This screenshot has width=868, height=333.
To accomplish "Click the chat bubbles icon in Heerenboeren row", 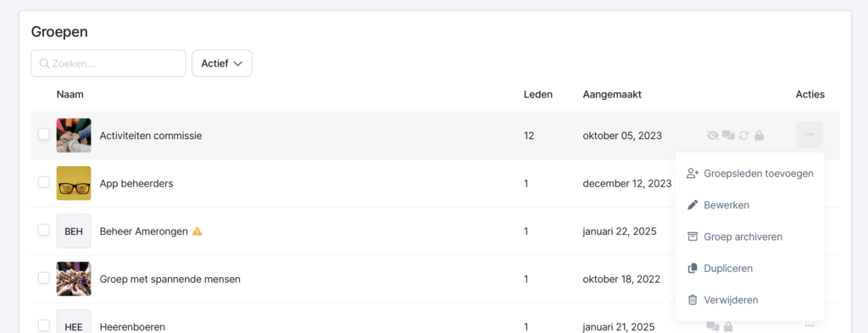I will (x=712, y=326).
